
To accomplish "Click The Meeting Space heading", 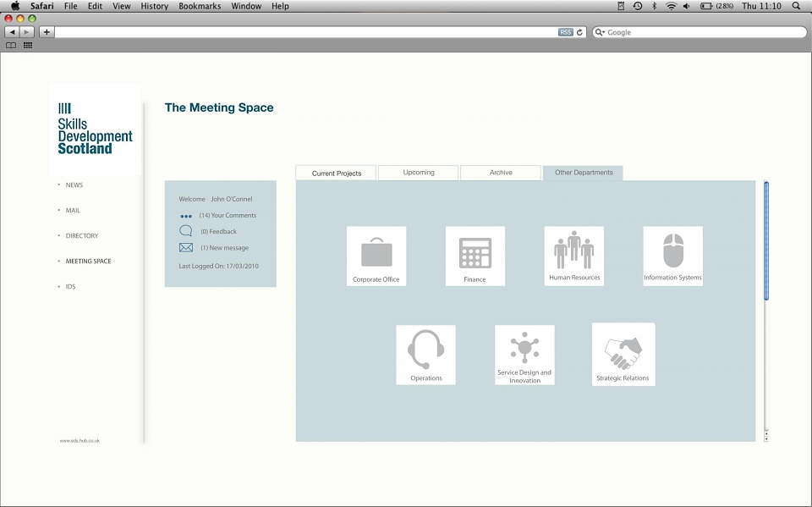I will coord(219,107).
